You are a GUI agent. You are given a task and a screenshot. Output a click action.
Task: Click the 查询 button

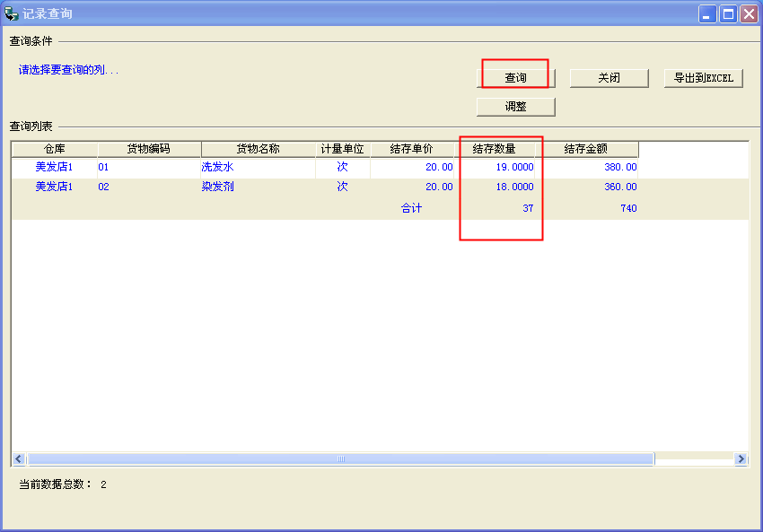tap(516, 78)
